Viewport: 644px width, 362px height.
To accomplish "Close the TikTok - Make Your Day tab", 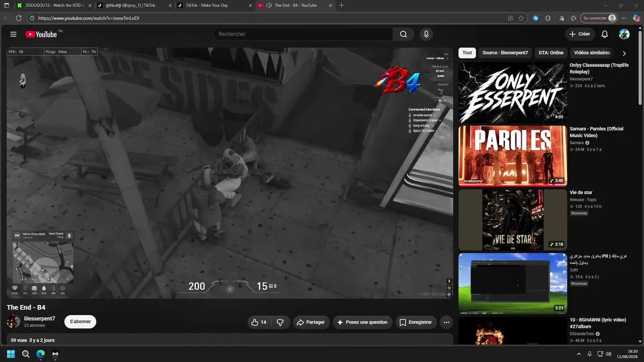I will (250, 5).
